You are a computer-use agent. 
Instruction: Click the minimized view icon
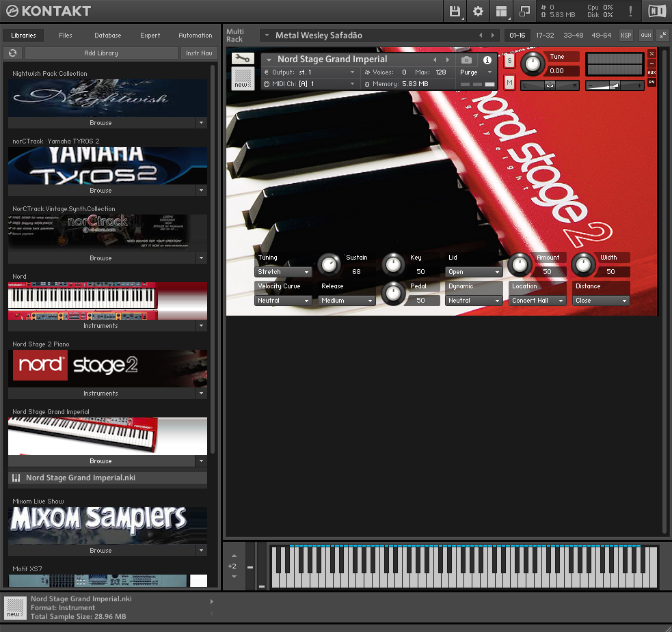524,11
